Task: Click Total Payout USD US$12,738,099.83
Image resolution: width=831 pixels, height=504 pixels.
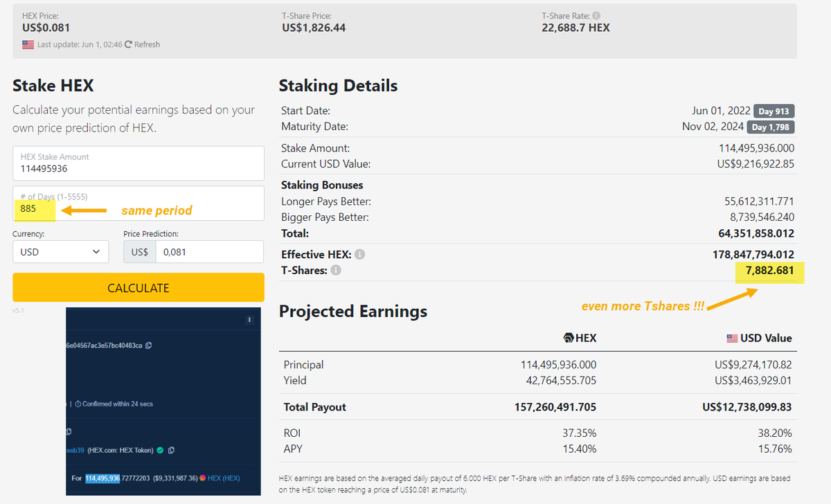Action: (747, 407)
